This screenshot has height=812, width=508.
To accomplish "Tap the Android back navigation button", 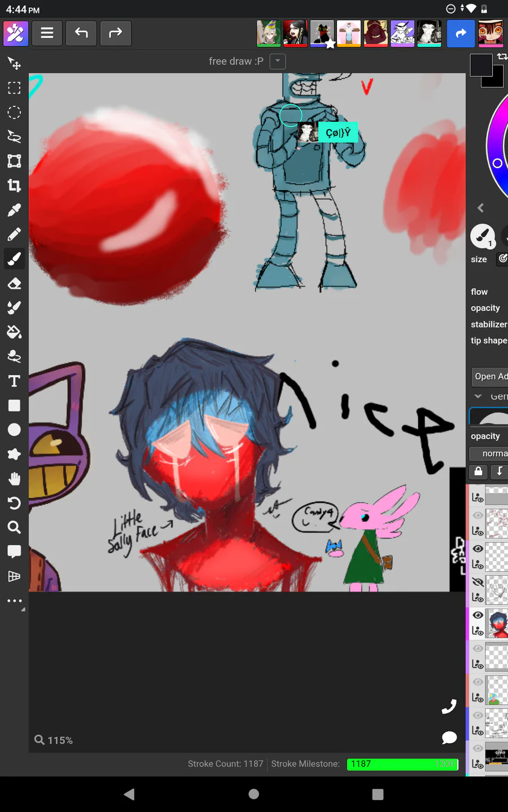I will click(x=129, y=794).
